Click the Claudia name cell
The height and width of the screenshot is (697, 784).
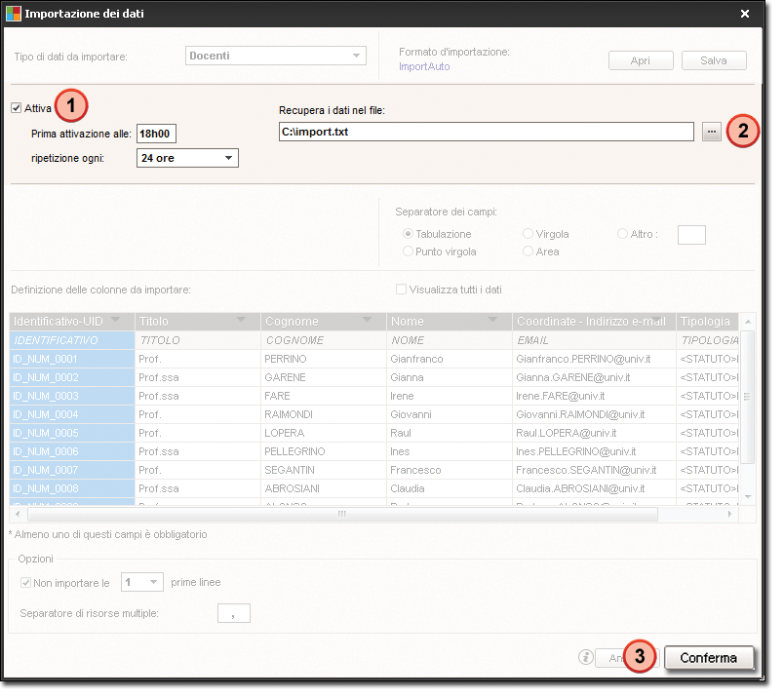coord(450,488)
